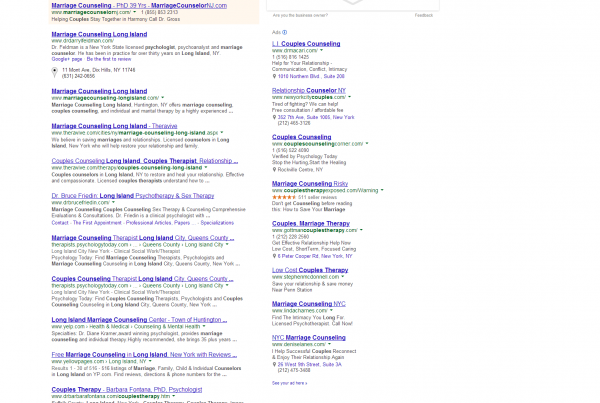The image size is (600, 403).
Task: Open Long Island Marriage Counseling Center Huntington result
Action: point(139,320)
